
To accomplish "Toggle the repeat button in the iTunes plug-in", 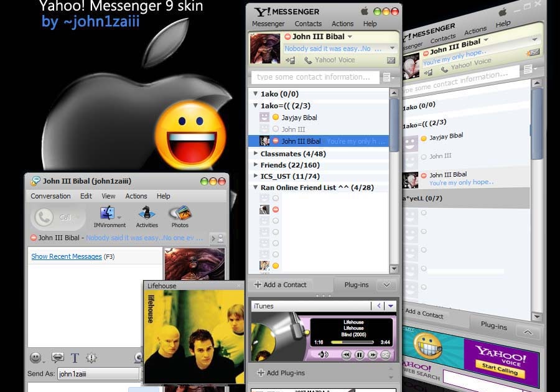I will pos(385,355).
